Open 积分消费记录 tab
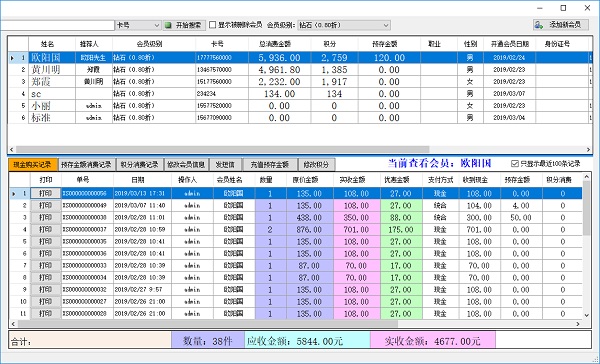Viewport: 600px width, 364px height. point(139,165)
